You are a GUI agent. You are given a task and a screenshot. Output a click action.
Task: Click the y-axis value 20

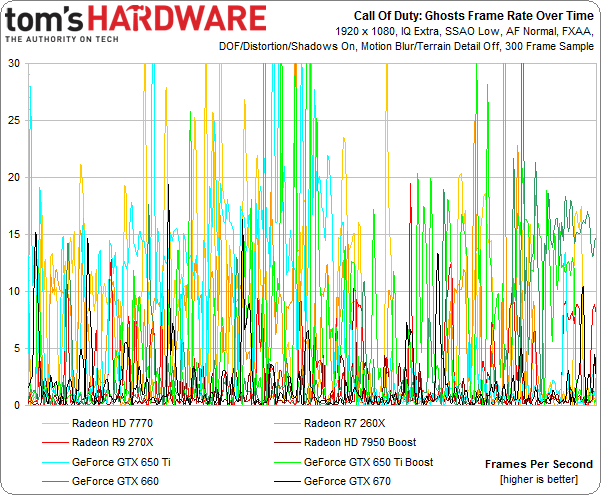(14, 178)
